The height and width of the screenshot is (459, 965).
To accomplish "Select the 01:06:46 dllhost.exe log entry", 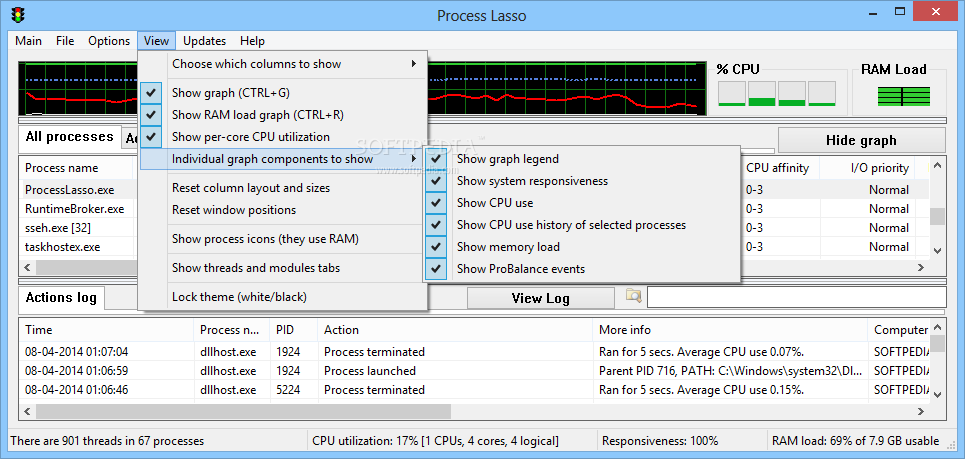I will click(474, 390).
